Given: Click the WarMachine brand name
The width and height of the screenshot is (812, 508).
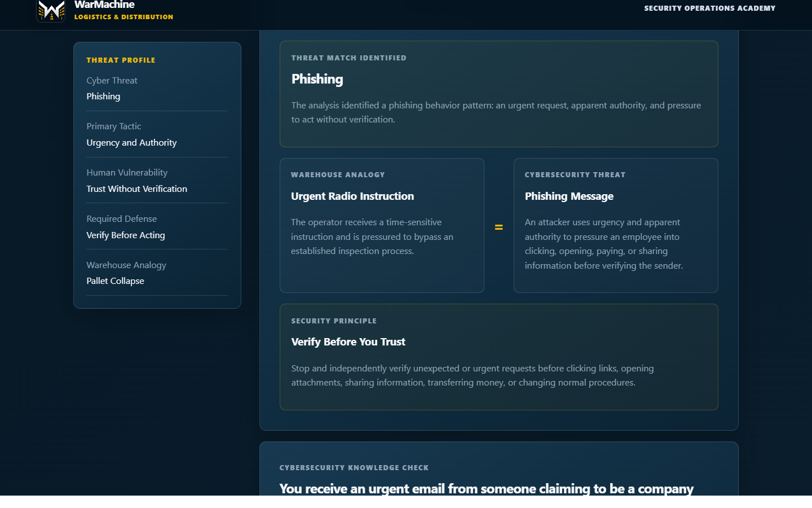Looking at the screenshot, I should tap(104, 5).
